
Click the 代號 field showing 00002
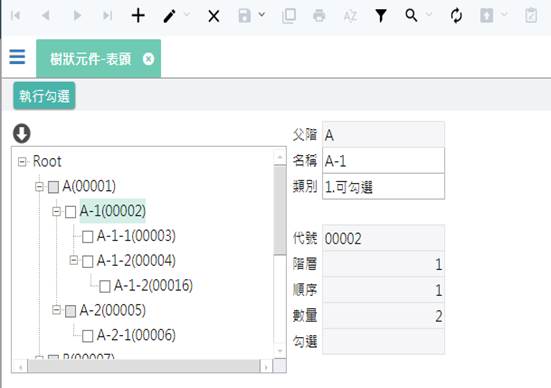coord(383,238)
